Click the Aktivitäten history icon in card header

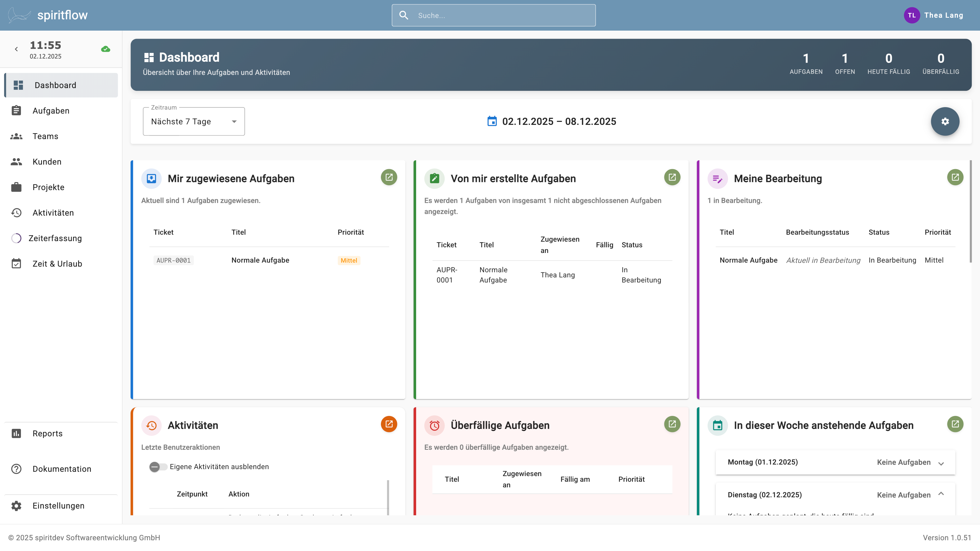(152, 426)
